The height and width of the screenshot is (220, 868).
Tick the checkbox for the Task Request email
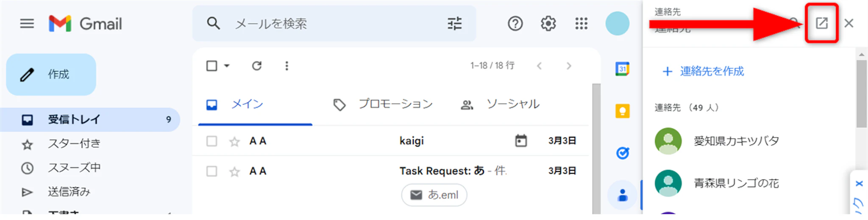[211, 171]
